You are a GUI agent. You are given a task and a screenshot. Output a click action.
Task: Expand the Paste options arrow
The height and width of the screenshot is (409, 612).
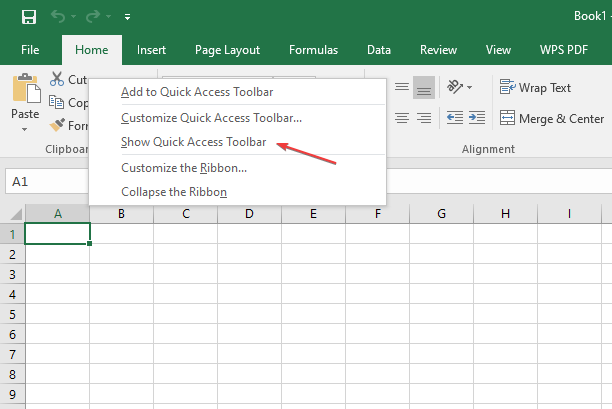[x=25, y=129]
